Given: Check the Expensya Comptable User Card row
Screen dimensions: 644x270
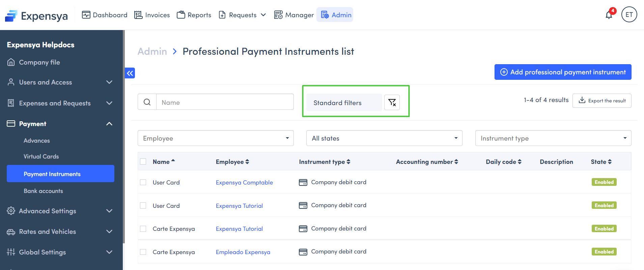Looking at the screenshot, I should (x=143, y=182).
